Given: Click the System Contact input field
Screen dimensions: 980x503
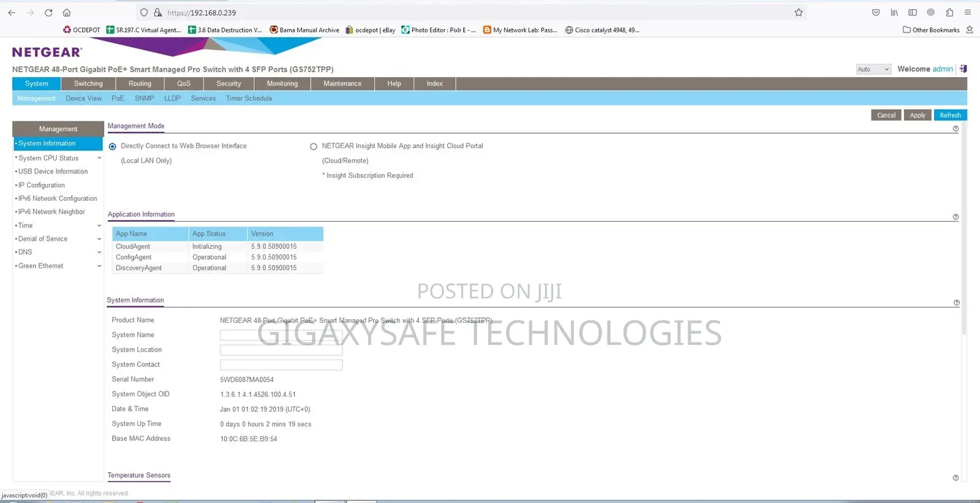Looking at the screenshot, I should coord(281,365).
